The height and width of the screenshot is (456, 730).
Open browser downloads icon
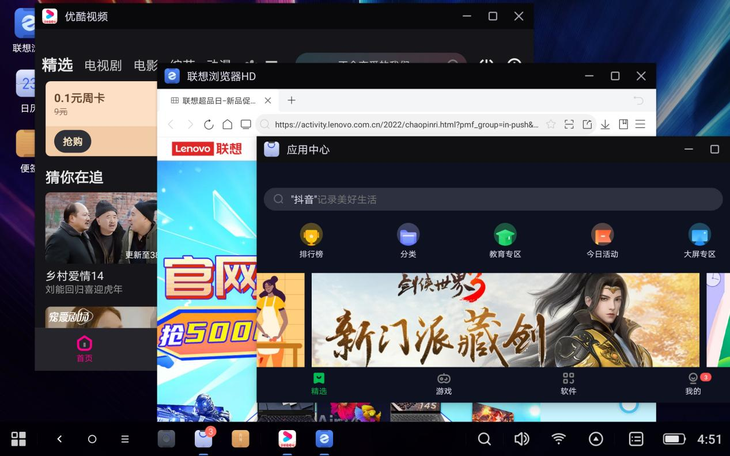point(605,125)
